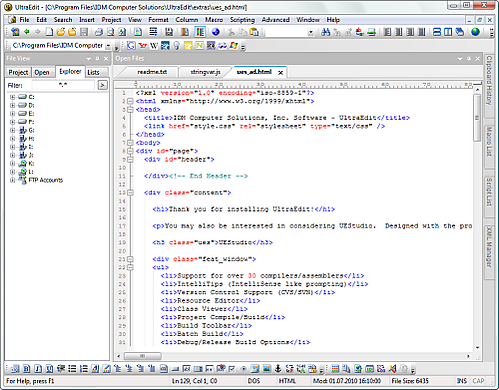Expand the FTP Accounts tree node
The height and width of the screenshot is (390, 499).
coord(12,180)
